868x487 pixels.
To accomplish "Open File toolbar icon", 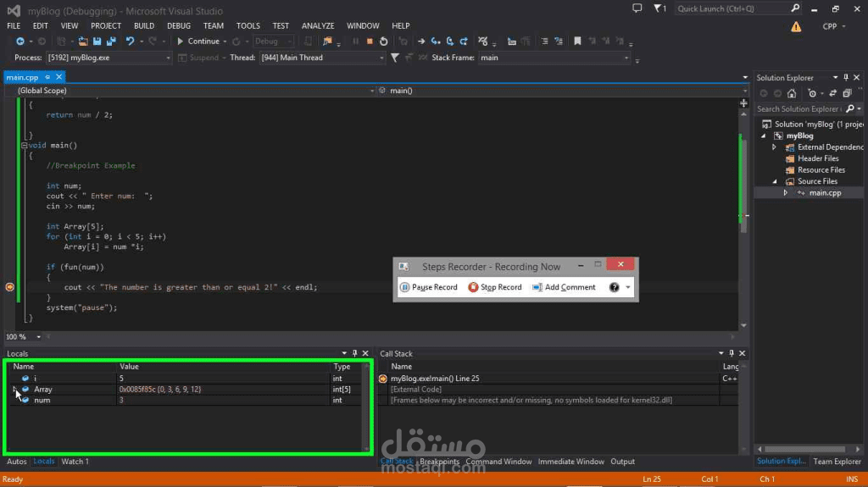I will pos(82,41).
